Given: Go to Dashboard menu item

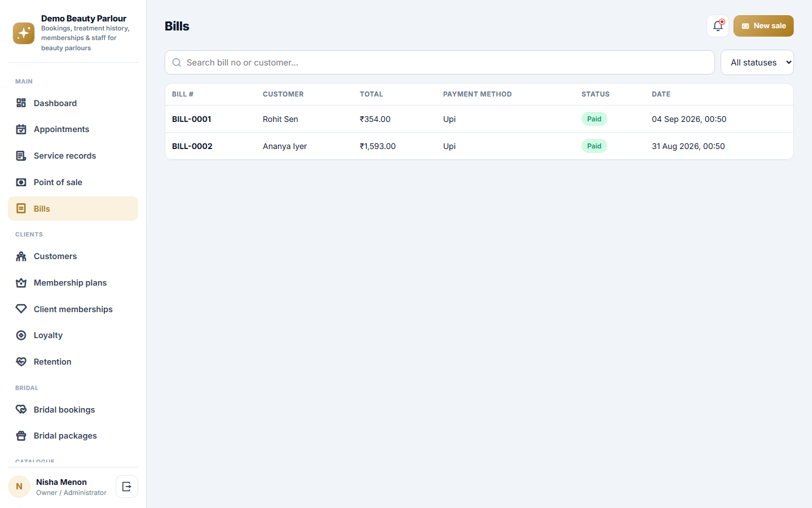Looking at the screenshot, I should pos(73,103).
